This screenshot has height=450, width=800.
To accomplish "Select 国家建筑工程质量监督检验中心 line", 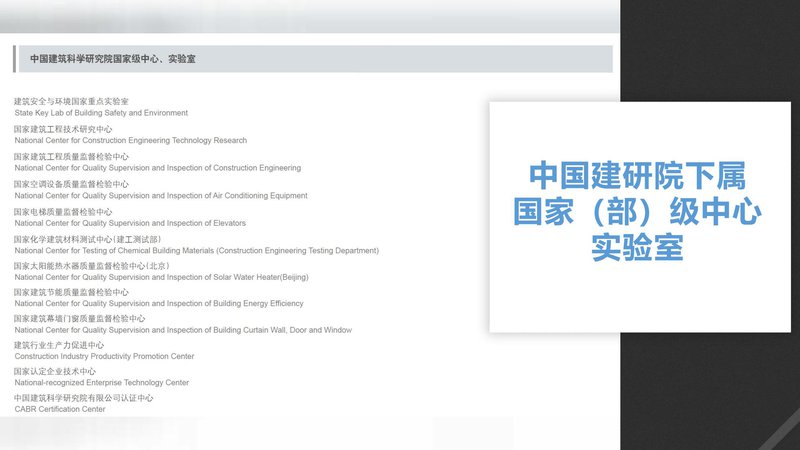I will coord(71,157).
